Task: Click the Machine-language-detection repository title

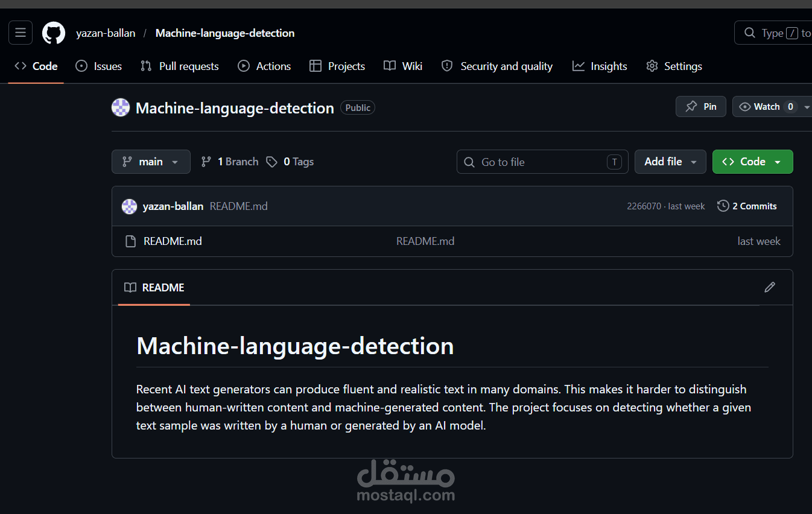Action: [x=235, y=108]
